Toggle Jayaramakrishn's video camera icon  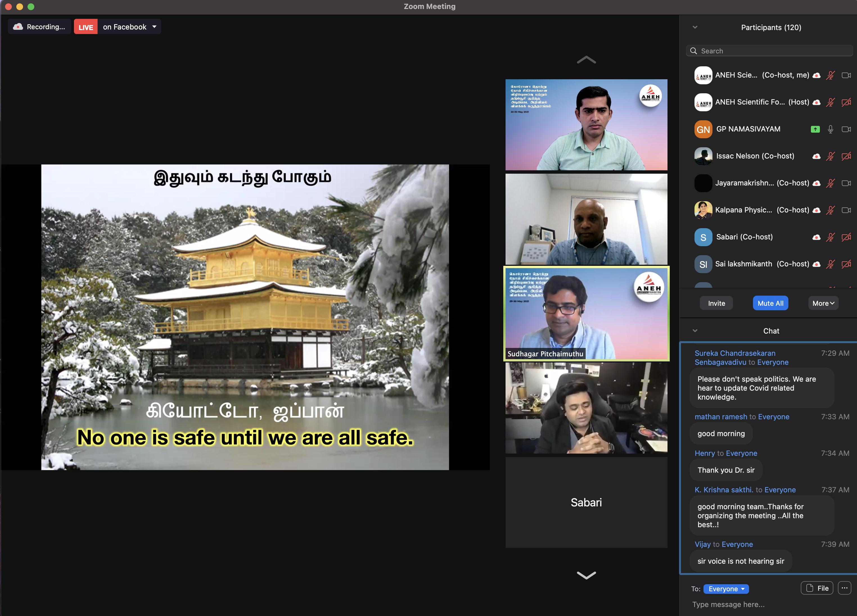coord(846,183)
